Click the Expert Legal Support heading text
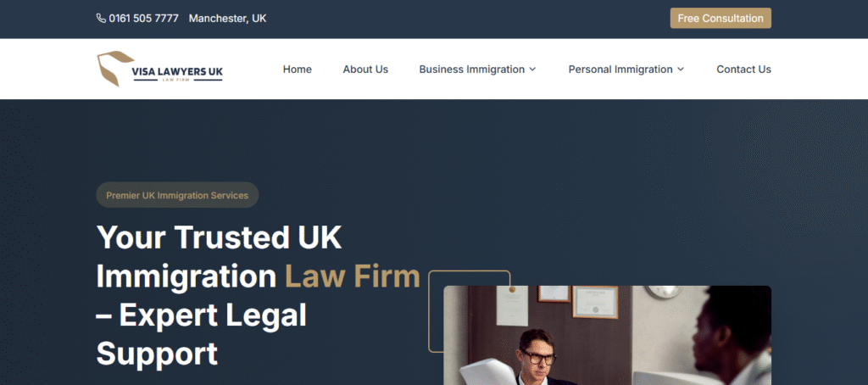This screenshot has height=385, width=868. click(202, 335)
